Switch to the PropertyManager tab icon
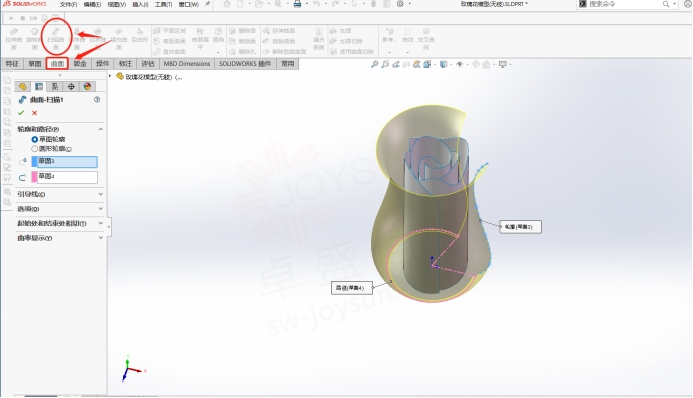 [39, 87]
